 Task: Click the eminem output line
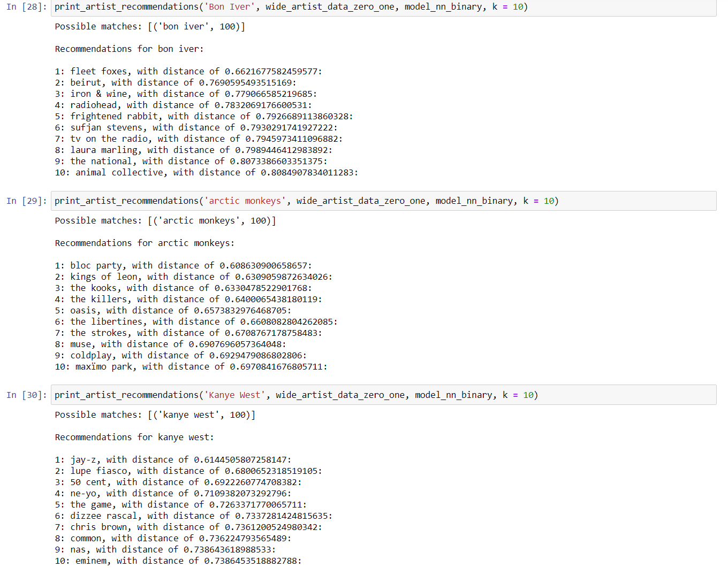click(178, 561)
